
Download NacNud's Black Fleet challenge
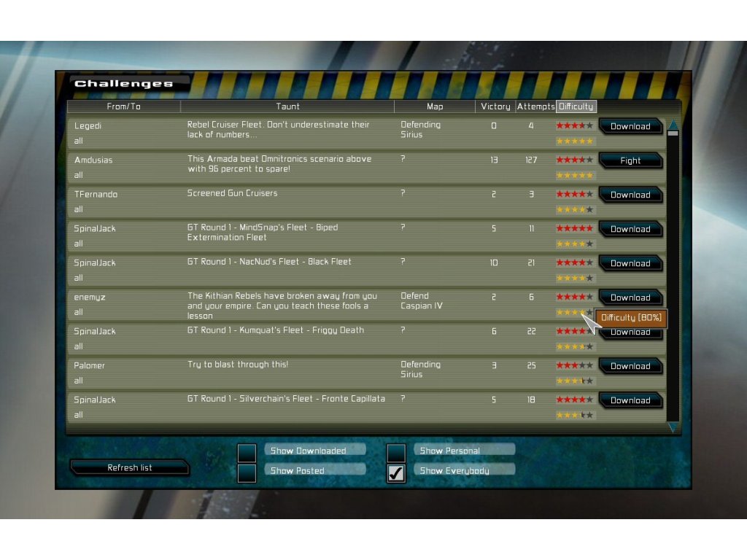pos(630,264)
